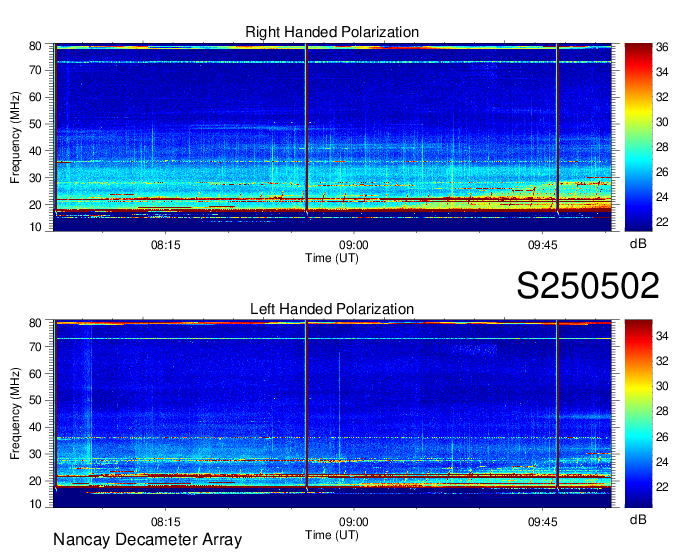Click the Right Handed Polarization title
The width and height of the screenshot is (680, 552).
(332, 32)
